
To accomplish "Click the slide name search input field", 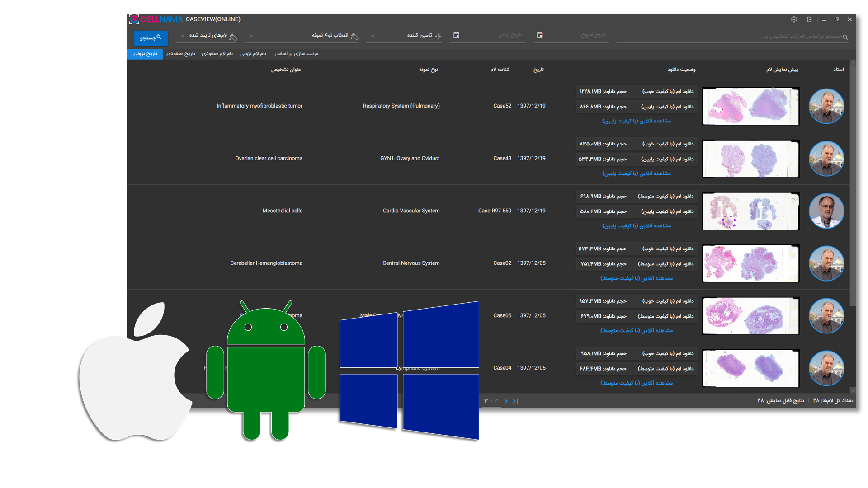I will (x=732, y=37).
